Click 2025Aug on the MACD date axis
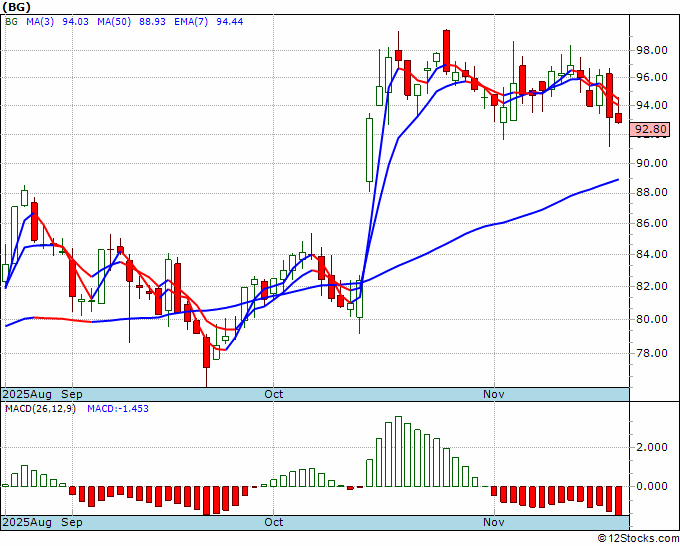The image size is (680, 546). pyautogui.click(x=27, y=522)
